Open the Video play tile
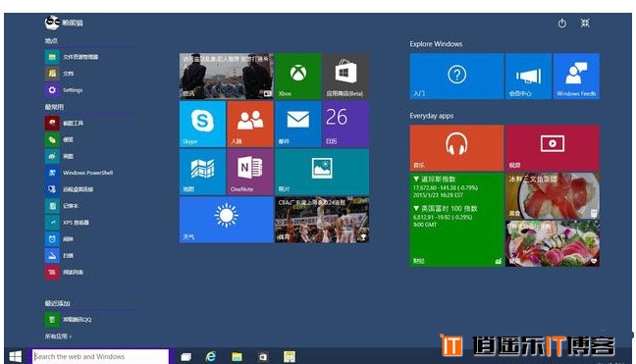The image size is (636, 364). pyautogui.click(x=553, y=148)
